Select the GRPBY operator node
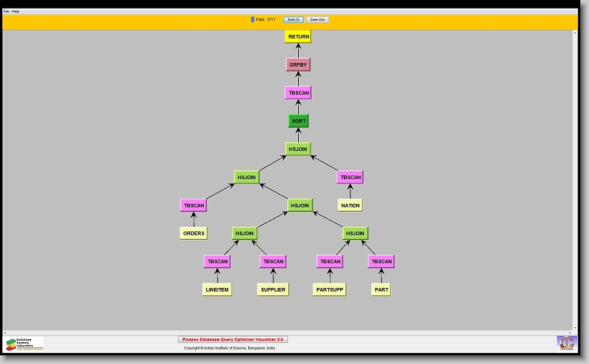The height and width of the screenshot is (364, 589). tap(298, 65)
